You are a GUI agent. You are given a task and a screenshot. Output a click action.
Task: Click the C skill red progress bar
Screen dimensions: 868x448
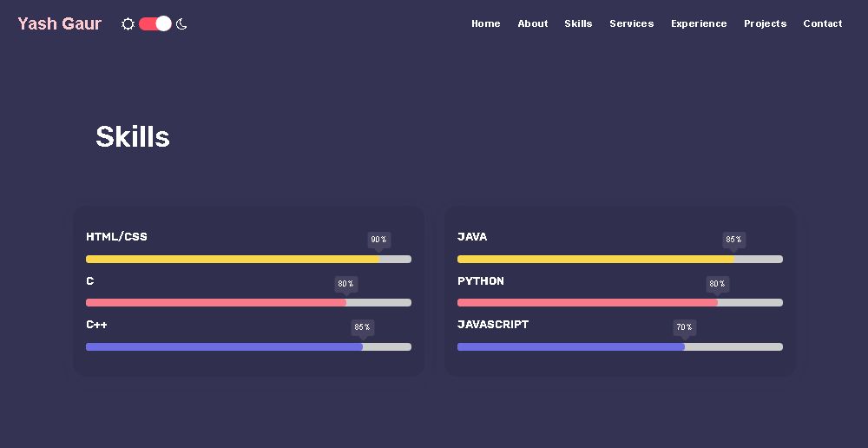pyautogui.click(x=216, y=303)
